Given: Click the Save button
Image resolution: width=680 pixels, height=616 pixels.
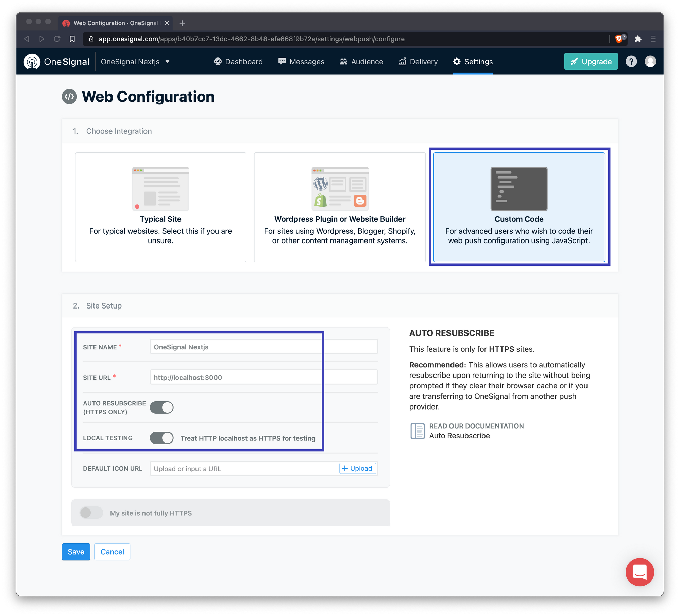Looking at the screenshot, I should pos(76,552).
